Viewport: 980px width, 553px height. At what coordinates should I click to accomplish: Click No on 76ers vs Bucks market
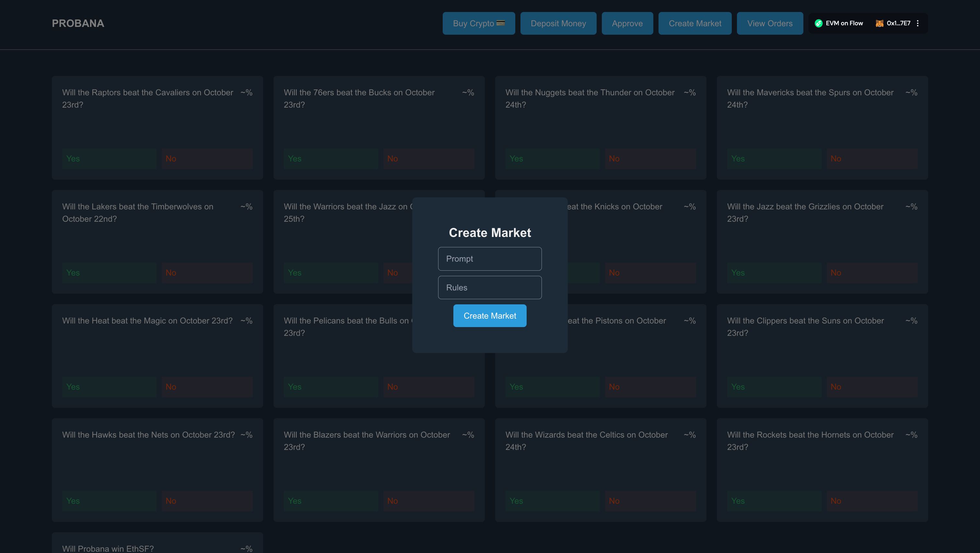point(429,159)
